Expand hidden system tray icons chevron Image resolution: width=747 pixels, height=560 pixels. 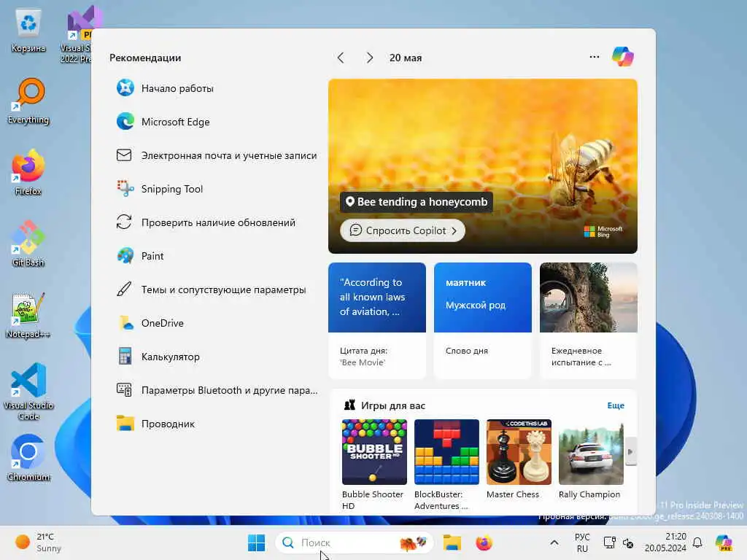pyautogui.click(x=554, y=542)
